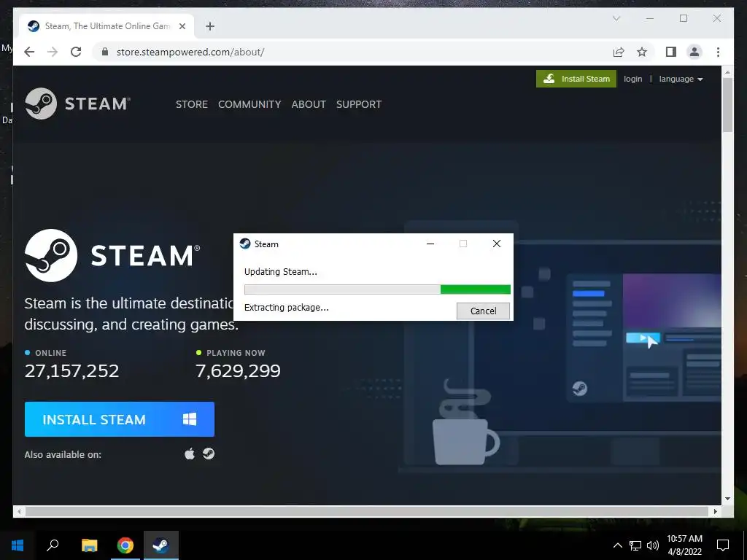
Task: Click the scroll up arrow
Action: (727, 72)
